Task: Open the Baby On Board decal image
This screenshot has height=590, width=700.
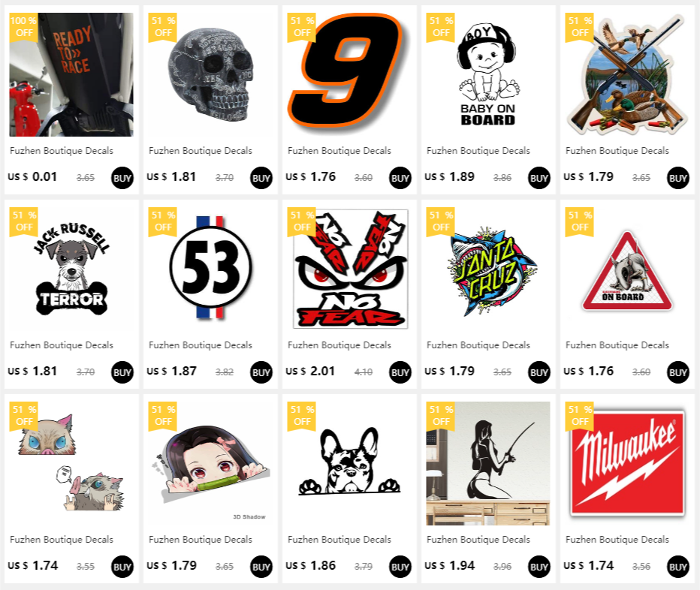Action: (488, 74)
